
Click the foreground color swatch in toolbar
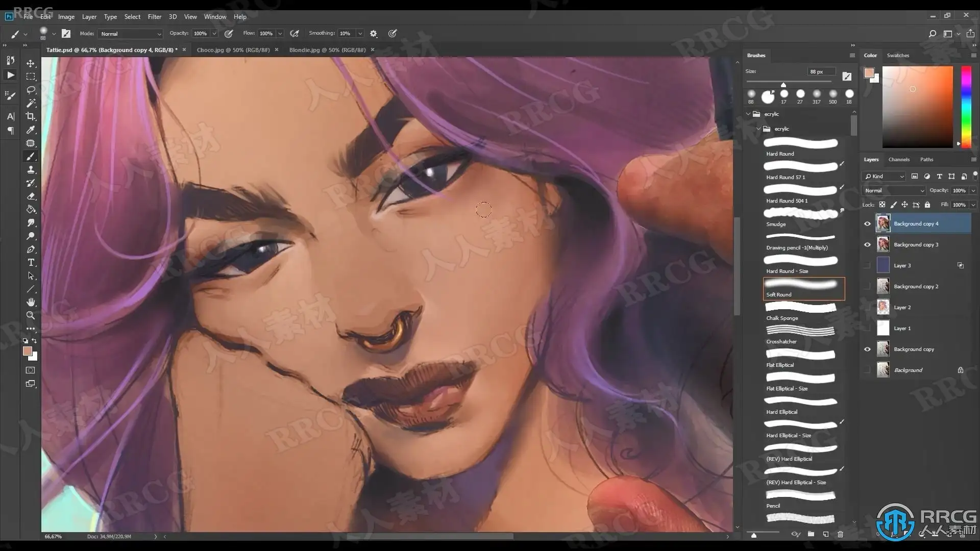(28, 351)
